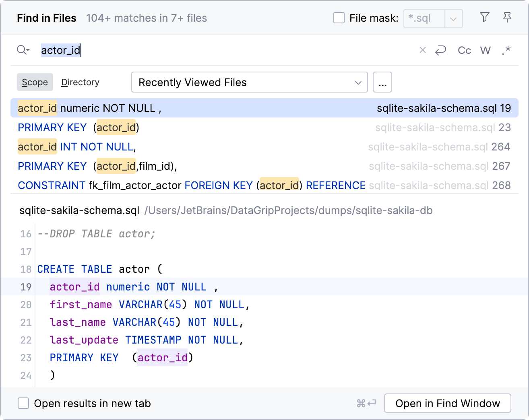Image resolution: width=529 pixels, height=420 pixels.
Task: Select the Scope tab
Action: pos(35,82)
